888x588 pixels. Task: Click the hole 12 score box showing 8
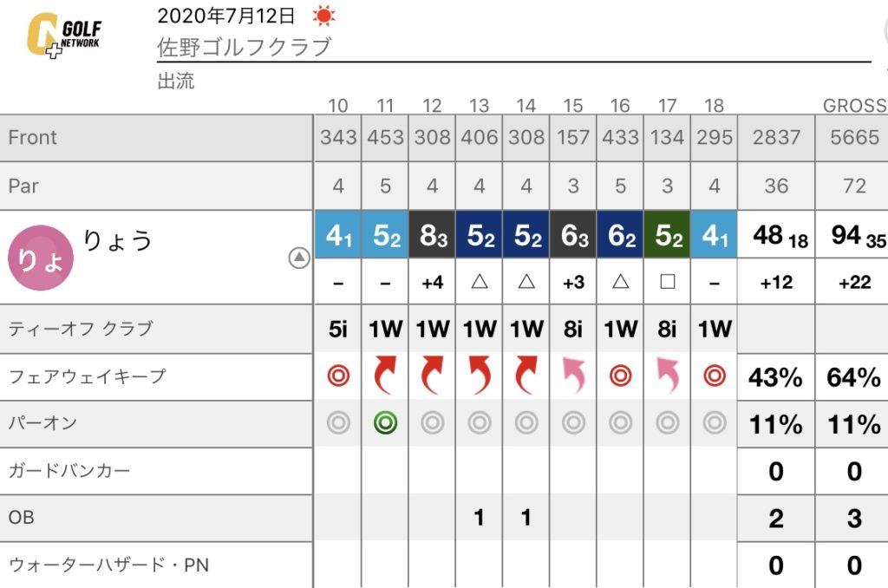pos(432,234)
